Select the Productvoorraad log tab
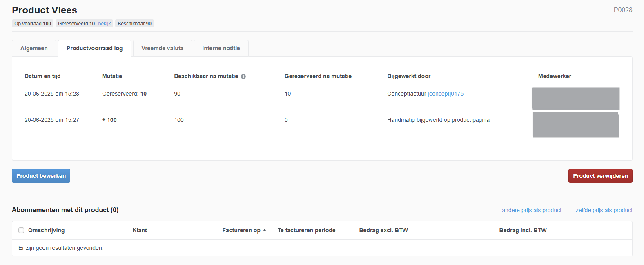This screenshot has height=265, width=644. coord(94,48)
